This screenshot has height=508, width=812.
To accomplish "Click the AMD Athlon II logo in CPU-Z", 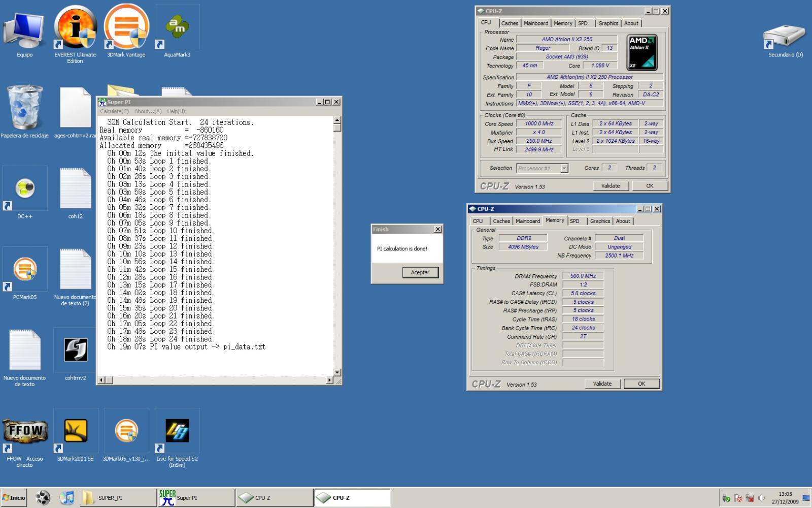I will [642, 52].
